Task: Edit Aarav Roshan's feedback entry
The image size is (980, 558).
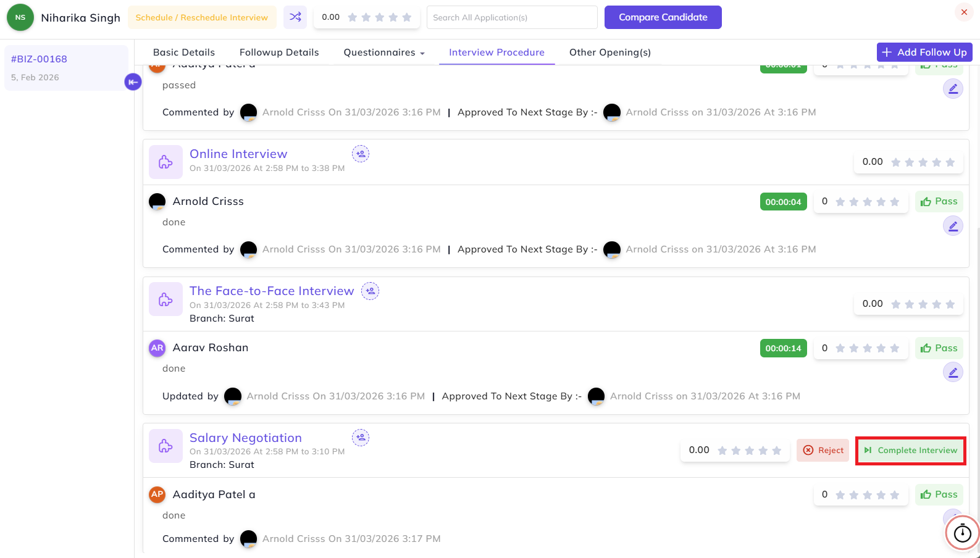Action: pos(953,372)
